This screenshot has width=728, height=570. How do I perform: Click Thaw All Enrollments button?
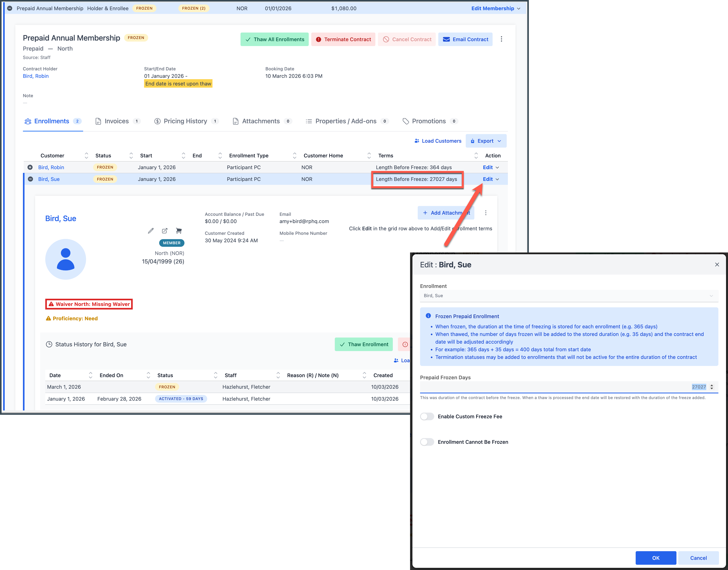click(274, 39)
